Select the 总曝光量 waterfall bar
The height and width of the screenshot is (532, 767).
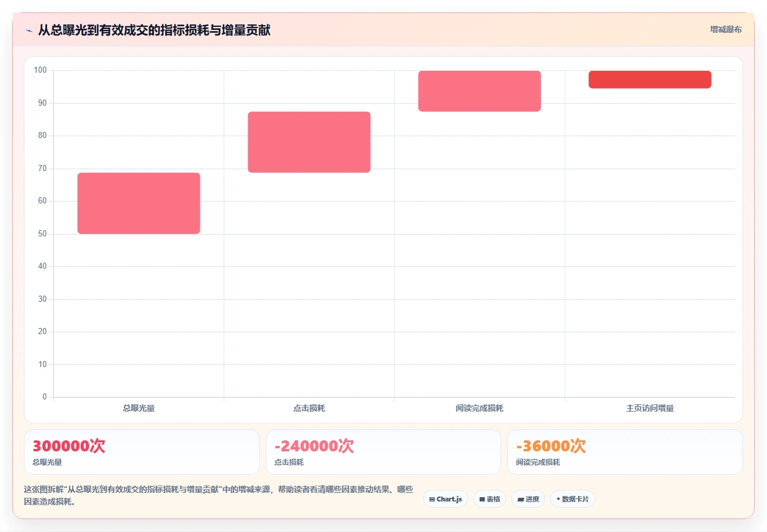139,203
